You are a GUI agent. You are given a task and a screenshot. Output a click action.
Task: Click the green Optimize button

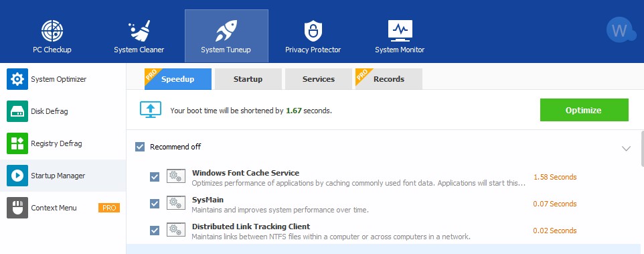tap(584, 110)
